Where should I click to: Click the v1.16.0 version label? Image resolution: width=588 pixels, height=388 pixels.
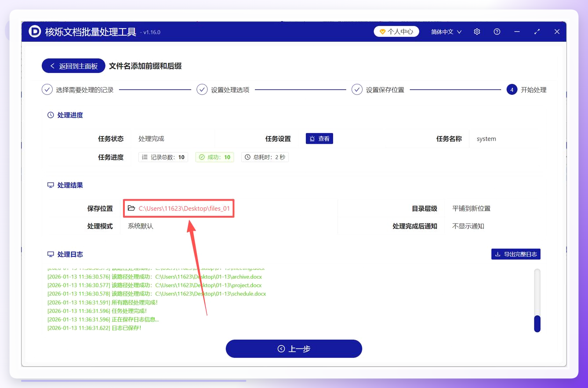(x=150, y=33)
